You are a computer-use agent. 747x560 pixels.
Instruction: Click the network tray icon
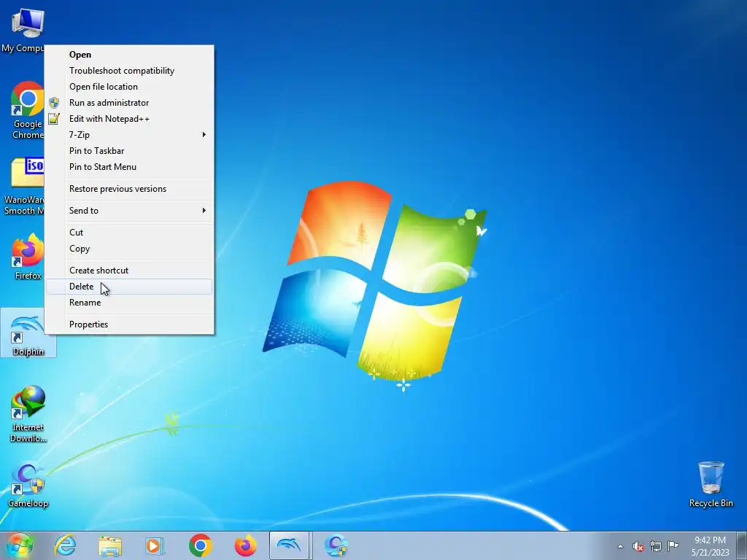[x=656, y=547]
